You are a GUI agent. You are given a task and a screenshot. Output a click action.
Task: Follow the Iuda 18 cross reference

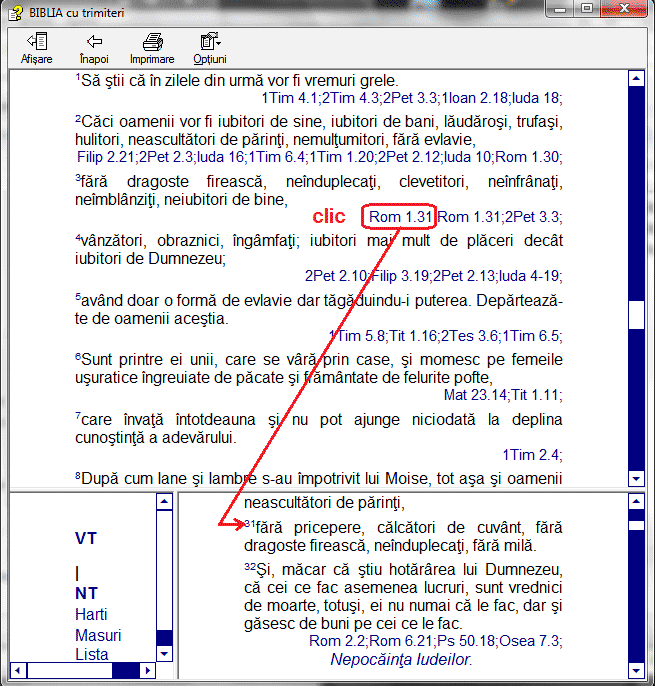pos(535,98)
